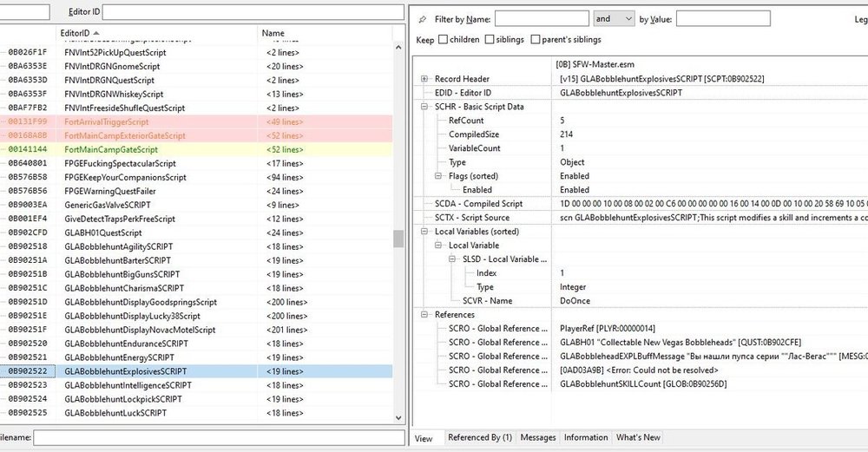Collapse SCHR - Basic Script Data
868x452 pixels.
(x=424, y=107)
